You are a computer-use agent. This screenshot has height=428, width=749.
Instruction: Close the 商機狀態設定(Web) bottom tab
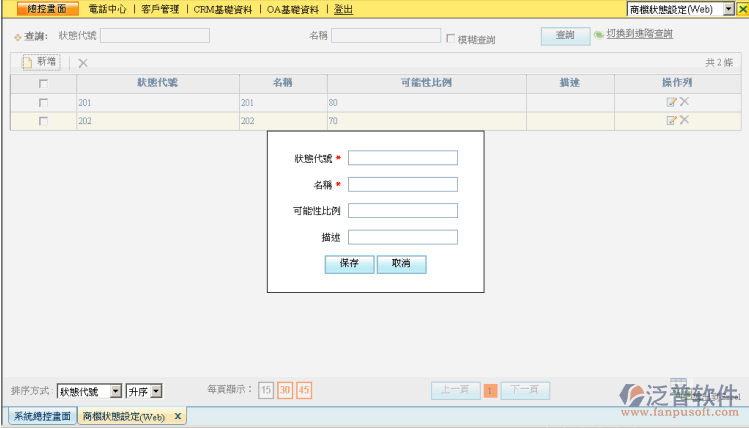click(x=178, y=416)
